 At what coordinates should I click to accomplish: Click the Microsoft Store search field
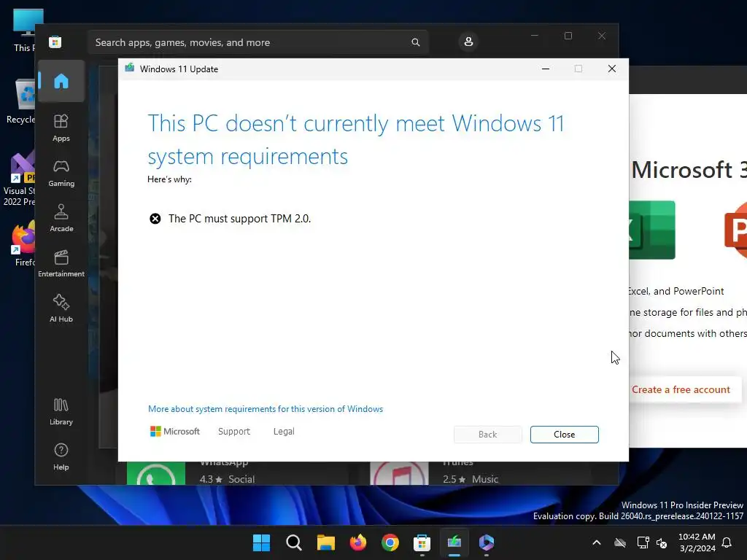point(258,42)
